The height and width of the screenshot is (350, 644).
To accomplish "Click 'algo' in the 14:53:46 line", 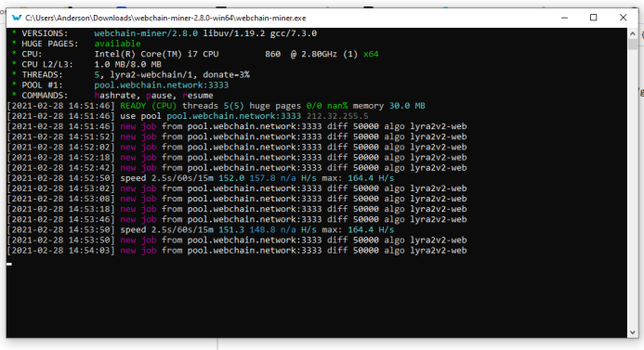I will pos(394,219).
